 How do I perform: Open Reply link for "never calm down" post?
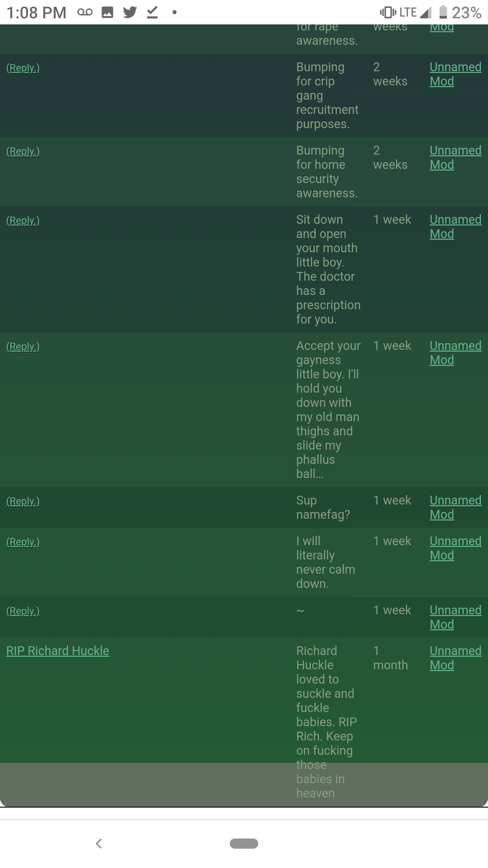click(x=23, y=542)
